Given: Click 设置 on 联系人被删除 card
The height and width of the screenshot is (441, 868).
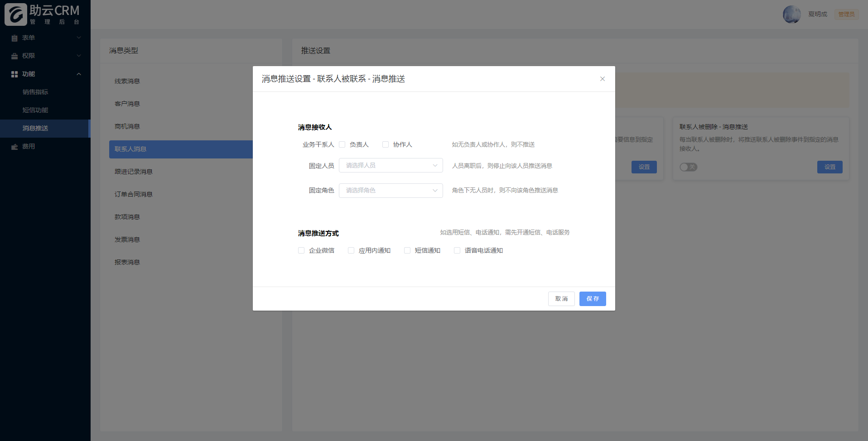Looking at the screenshot, I should pyautogui.click(x=829, y=167).
